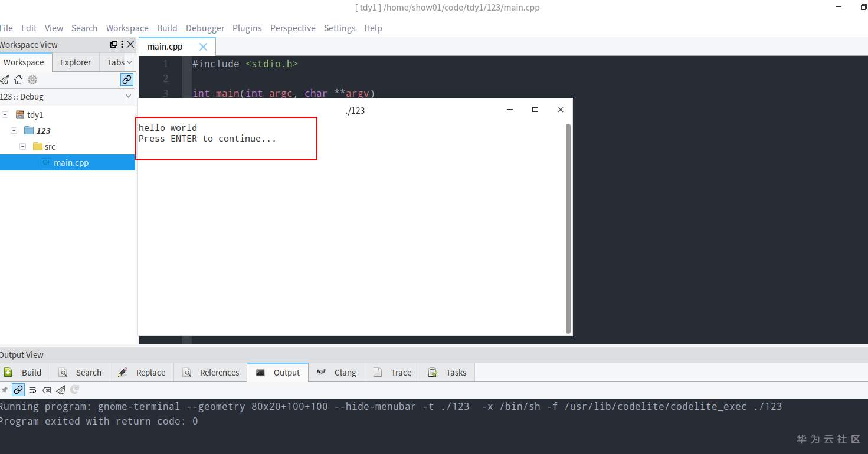Open the Workspace menu
Image resolution: width=868 pixels, height=454 pixels.
pyautogui.click(x=127, y=28)
